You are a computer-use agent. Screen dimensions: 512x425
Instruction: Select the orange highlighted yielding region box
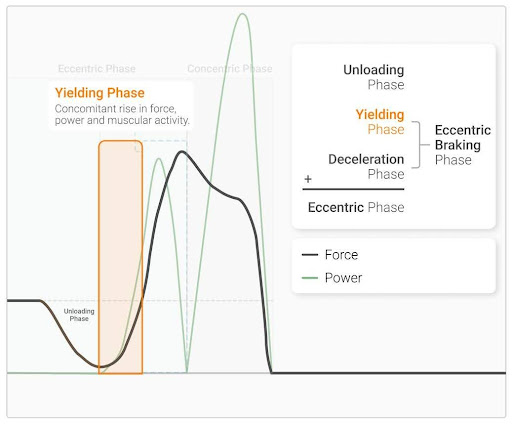(121, 257)
